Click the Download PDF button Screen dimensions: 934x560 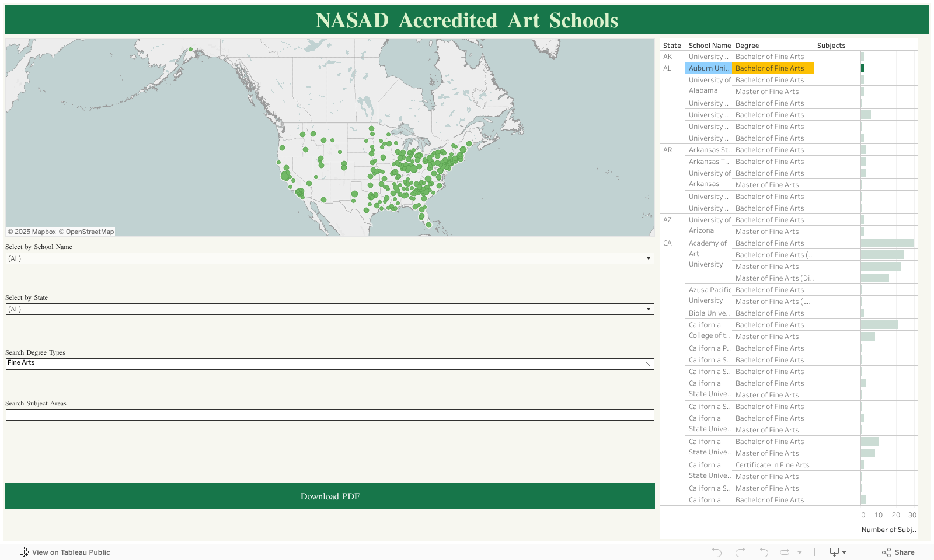coord(330,496)
